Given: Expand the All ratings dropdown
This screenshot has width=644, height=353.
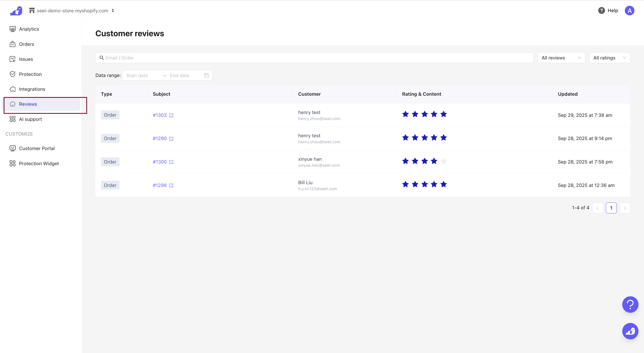Looking at the screenshot, I should pyautogui.click(x=609, y=58).
